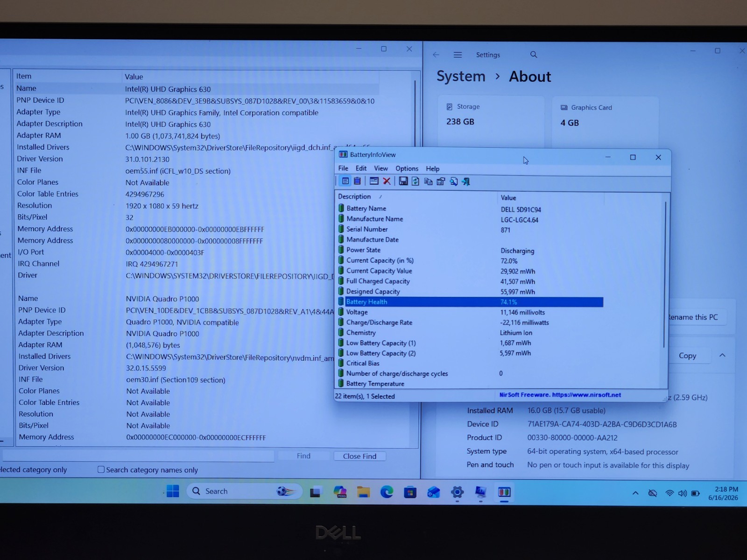The height and width of the screenshot is (560, 747).
Task: Open the Edit menu in BatteryInfoView
Action: pyautogui.click(x=361, y=168)
